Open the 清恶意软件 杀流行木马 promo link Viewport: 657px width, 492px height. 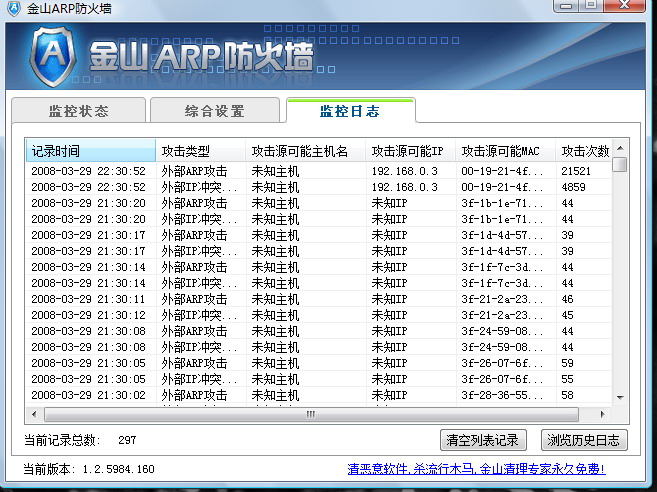coord(476,469)
